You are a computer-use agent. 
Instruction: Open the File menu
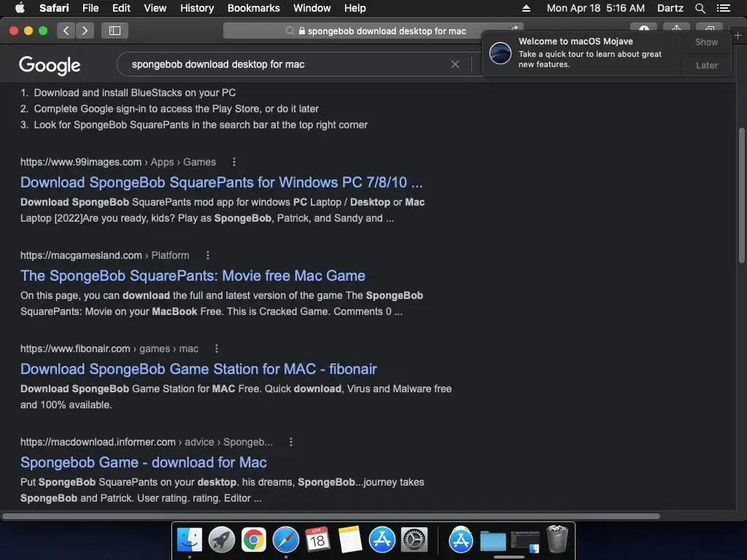(x=90, y=8)
